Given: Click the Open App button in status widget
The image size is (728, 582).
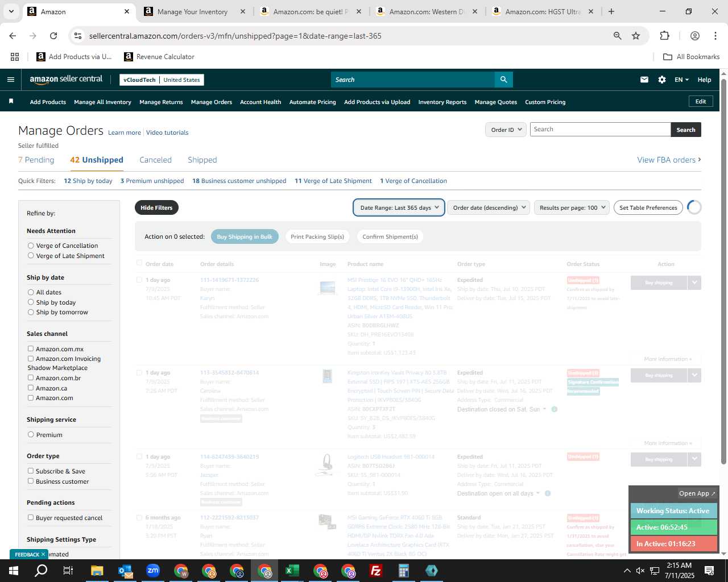Looking at the screenshot, I should 697,493.
